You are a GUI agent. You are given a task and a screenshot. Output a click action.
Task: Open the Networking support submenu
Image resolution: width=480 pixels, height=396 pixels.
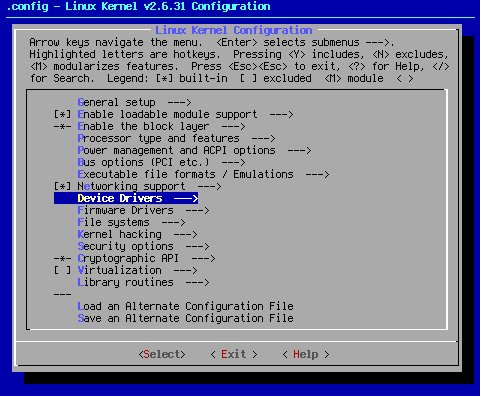point(149,186)
